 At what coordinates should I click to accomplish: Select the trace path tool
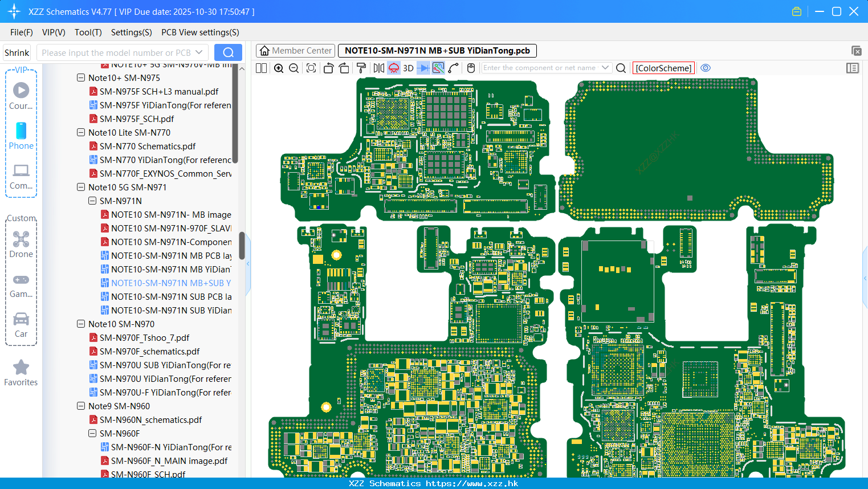click(454, 68)
